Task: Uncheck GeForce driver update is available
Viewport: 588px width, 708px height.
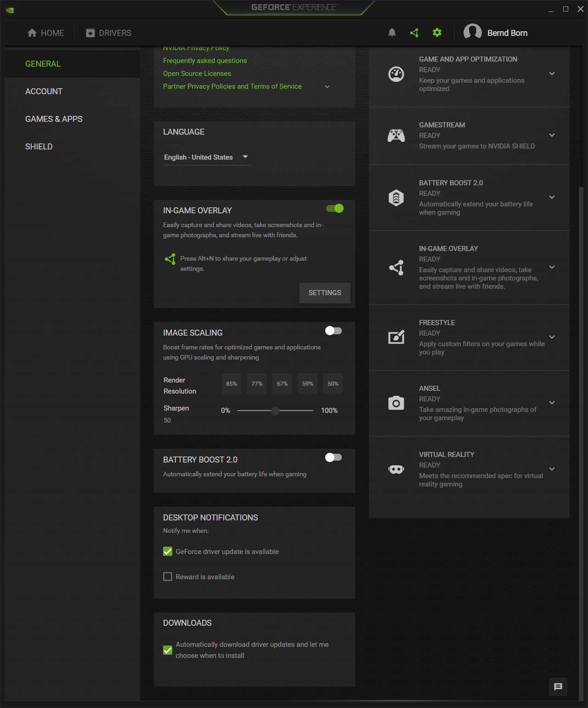Action: 168,551
